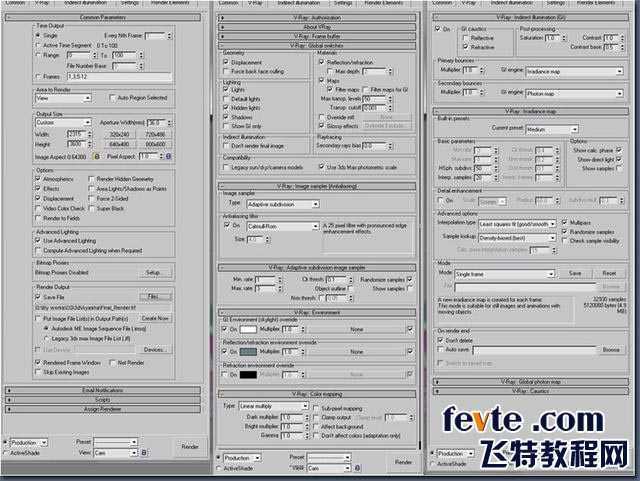Enable the Net Render checkbox
This screenshot has height=481, width=640.
click(x=112, y=363)
